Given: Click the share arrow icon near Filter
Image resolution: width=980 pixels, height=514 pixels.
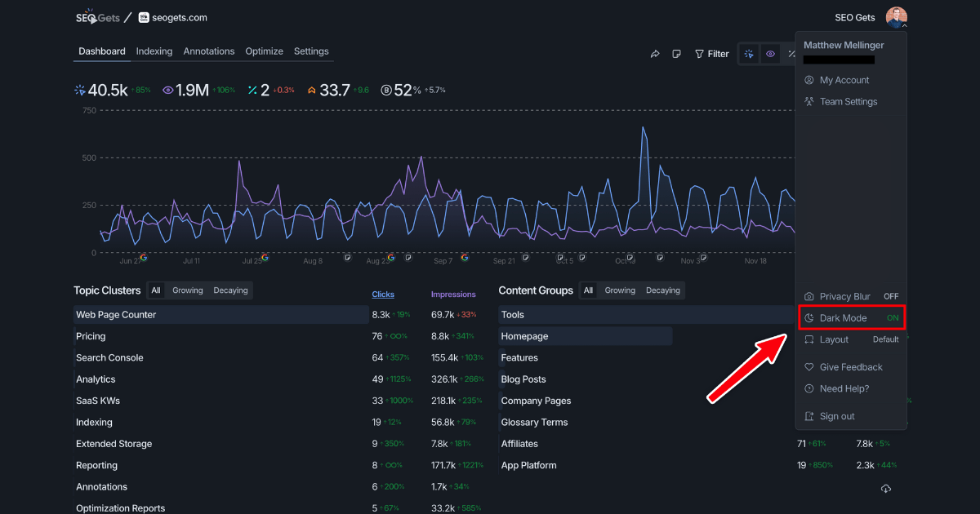Looking at the screenshot, I should pyautogui.click(x=654, y=53).
